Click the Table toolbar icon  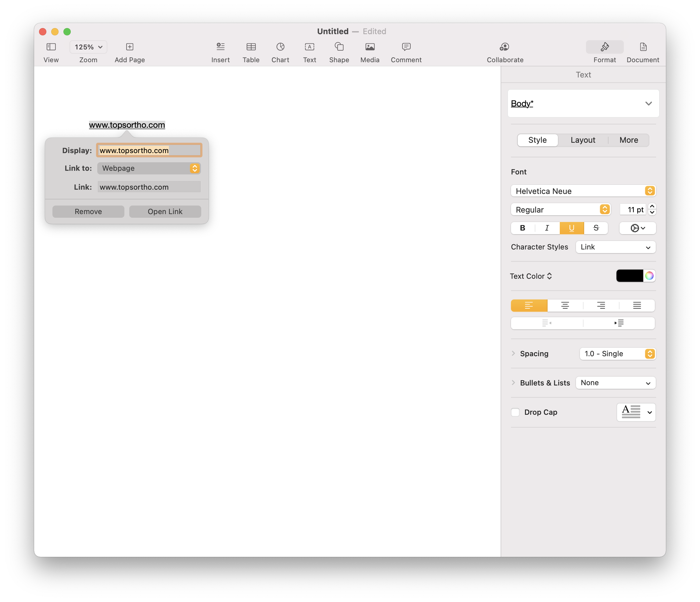pos(251,47)
